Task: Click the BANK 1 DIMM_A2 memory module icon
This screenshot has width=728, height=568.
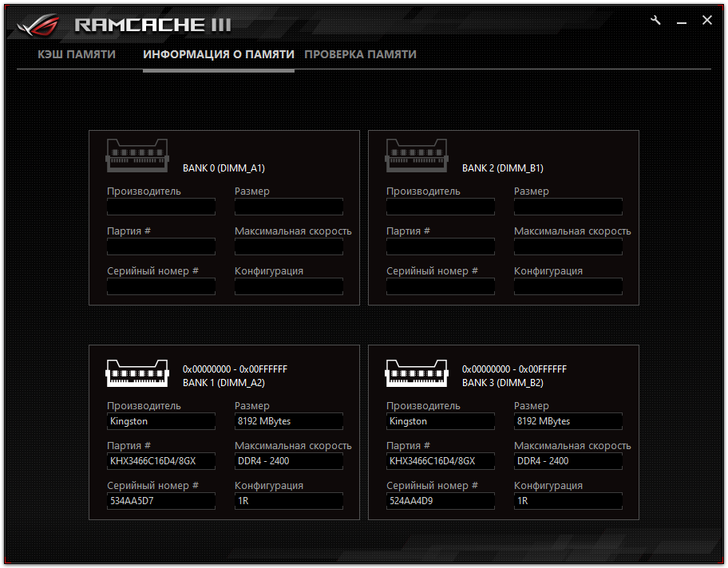Action: 137,373
